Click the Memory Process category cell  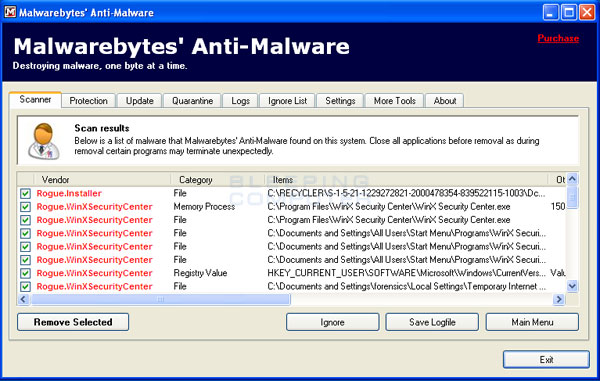204,207
